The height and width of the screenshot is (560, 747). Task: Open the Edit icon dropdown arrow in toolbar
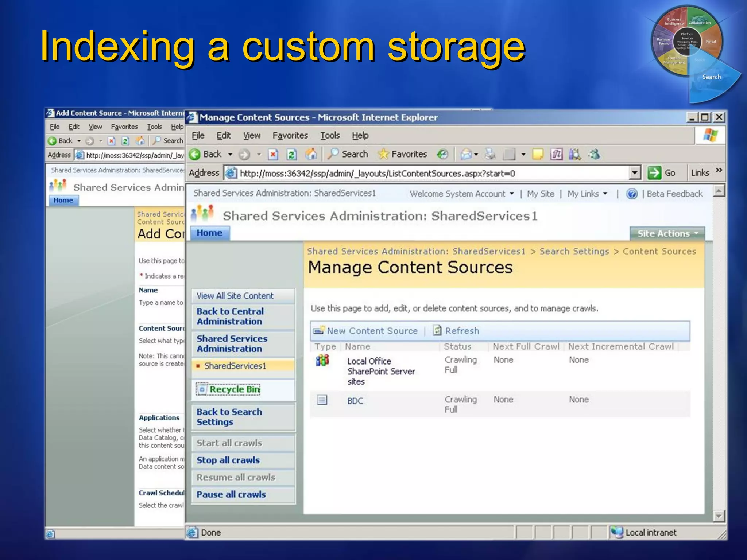coord(523,155)
